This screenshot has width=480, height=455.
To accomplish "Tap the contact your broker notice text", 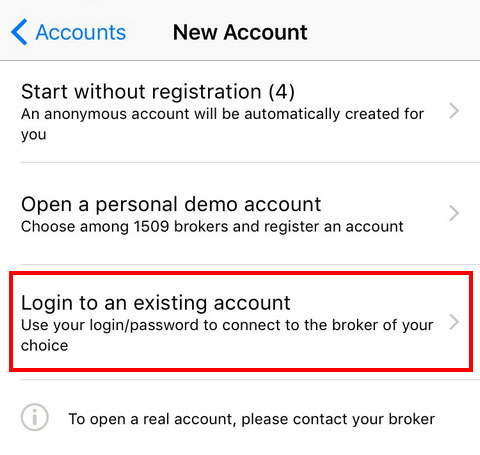I will point(252,419).
